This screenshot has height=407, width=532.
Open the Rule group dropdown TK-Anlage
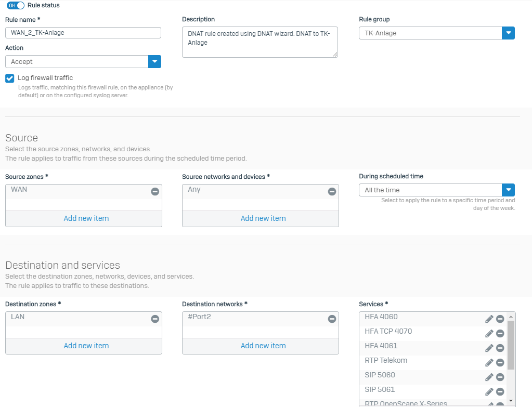(437, 33)
